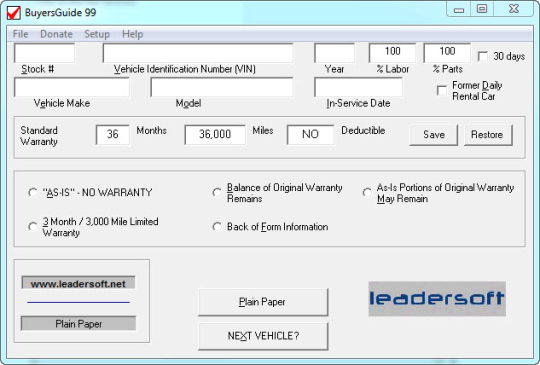This screenshot has height=365, width=540.
Task: Select Balance of Original Warranty Remains
Action: 217,192
